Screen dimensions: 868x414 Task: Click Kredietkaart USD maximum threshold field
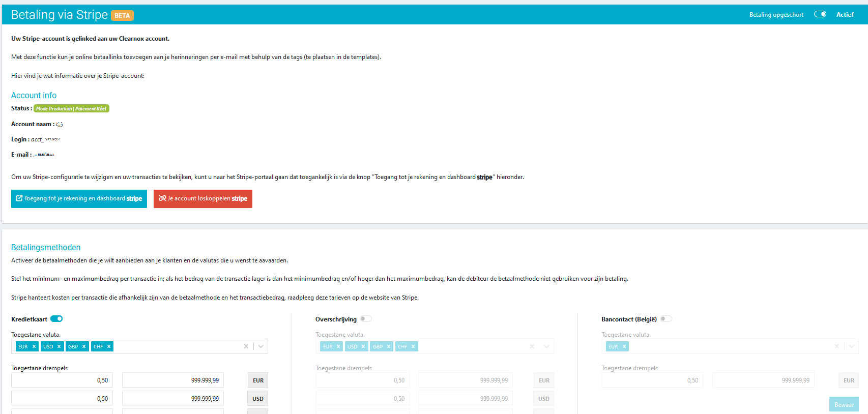[173, 398]
